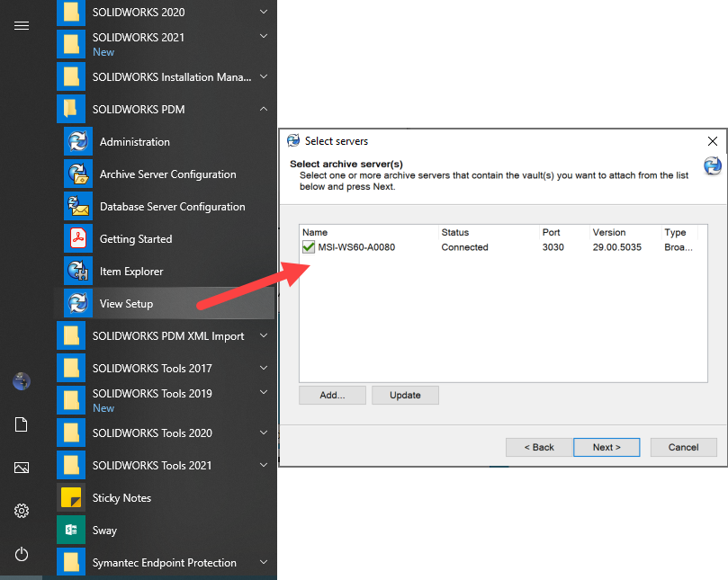Expand SOLIDWORKS Tools 2017 folder

click(x=263, y=369)
